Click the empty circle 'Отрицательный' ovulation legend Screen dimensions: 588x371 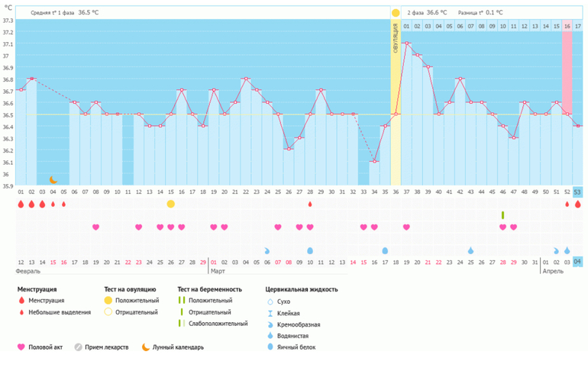tap(108, 312)
